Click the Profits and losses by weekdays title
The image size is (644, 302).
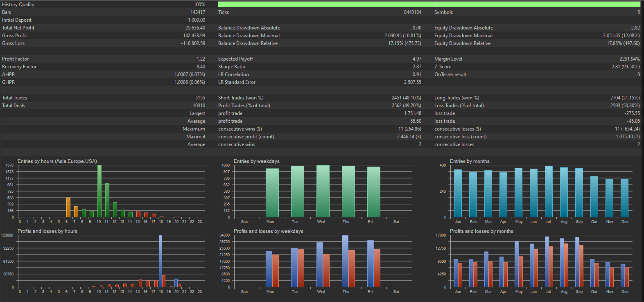point(268,231)
